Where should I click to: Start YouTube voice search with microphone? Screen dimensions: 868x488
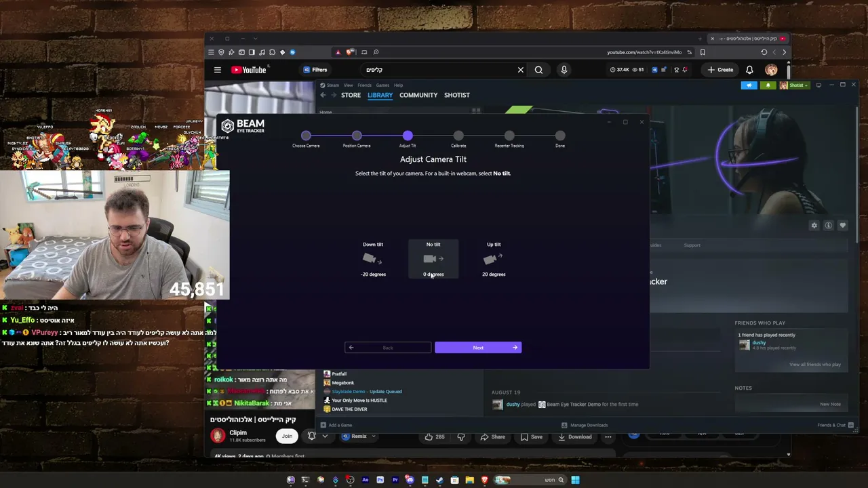[x=564, y=70]
